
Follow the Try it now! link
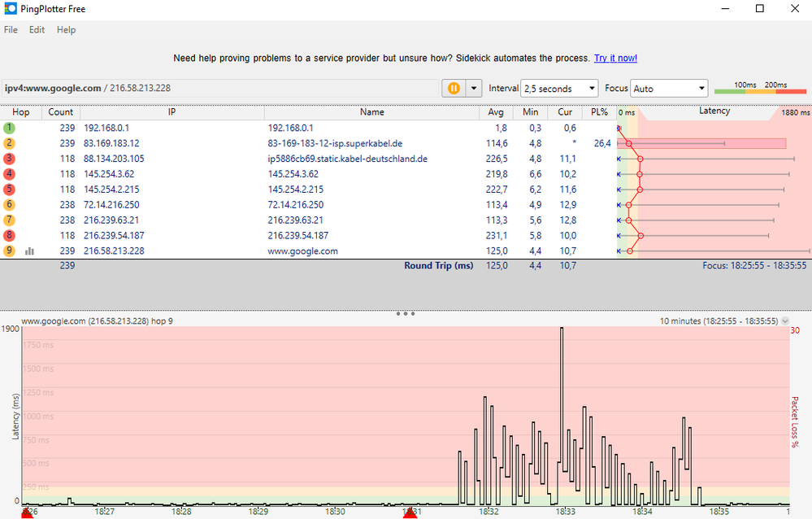(x=615, y=58)
